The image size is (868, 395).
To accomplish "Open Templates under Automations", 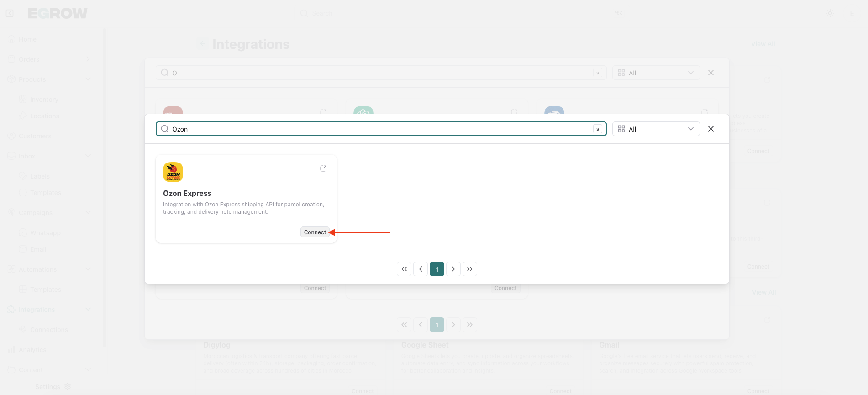I will (x=46, y=290).
